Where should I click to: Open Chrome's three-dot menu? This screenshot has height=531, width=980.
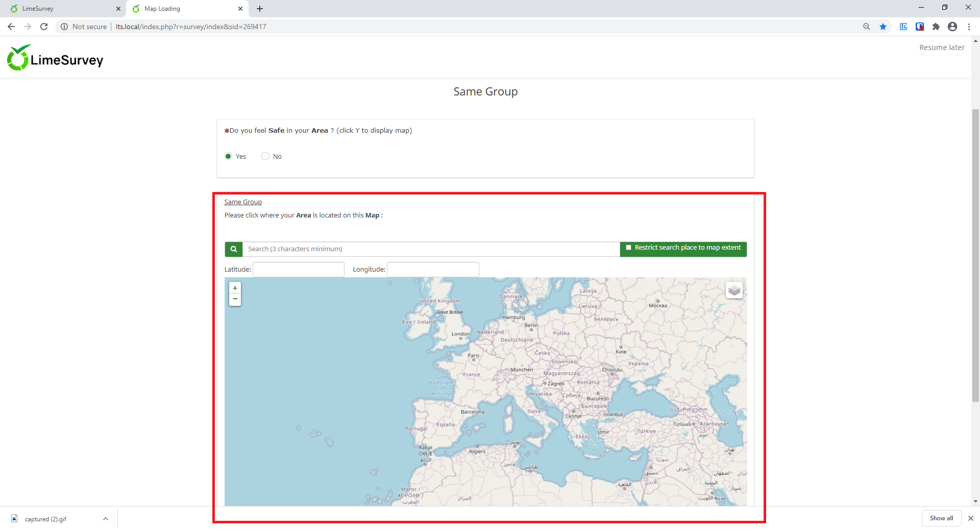click(x=969, y=27)
